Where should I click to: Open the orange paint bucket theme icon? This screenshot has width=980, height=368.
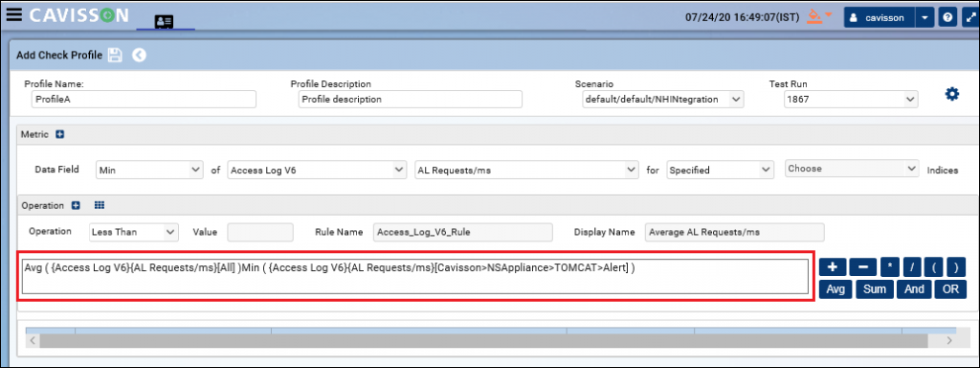tap(814, 16)
